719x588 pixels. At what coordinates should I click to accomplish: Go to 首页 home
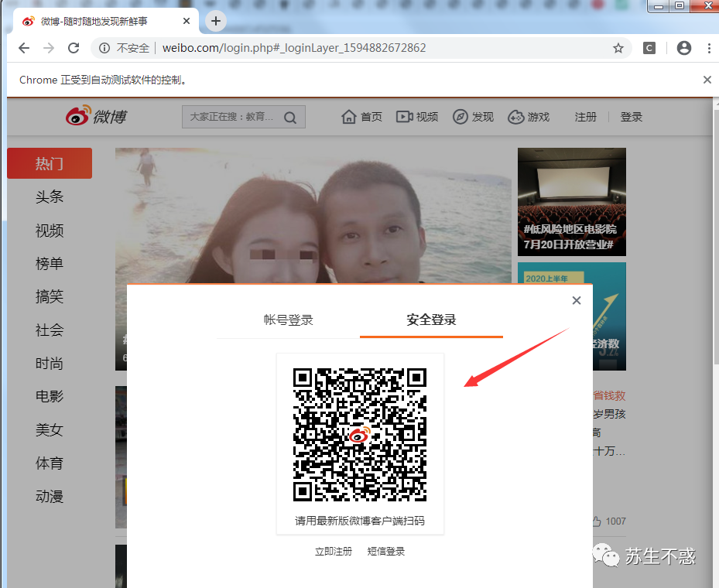click(x=361, y=117)
